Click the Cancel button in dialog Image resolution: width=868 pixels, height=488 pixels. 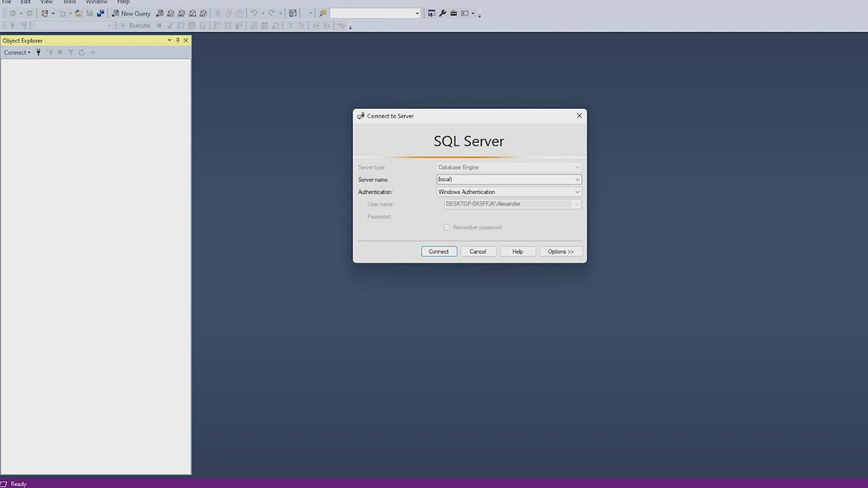[x=478, y=252]
